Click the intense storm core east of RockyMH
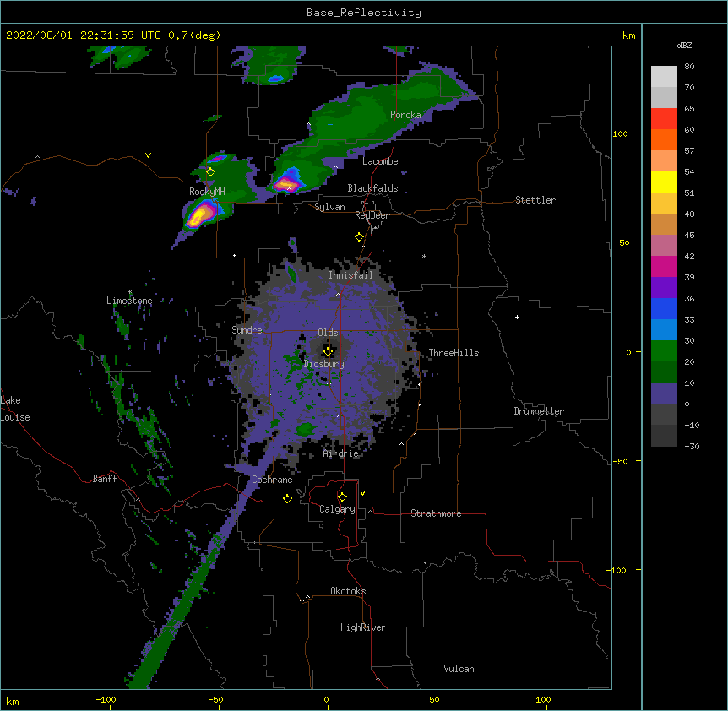The image size is (728, 711). 286,183
